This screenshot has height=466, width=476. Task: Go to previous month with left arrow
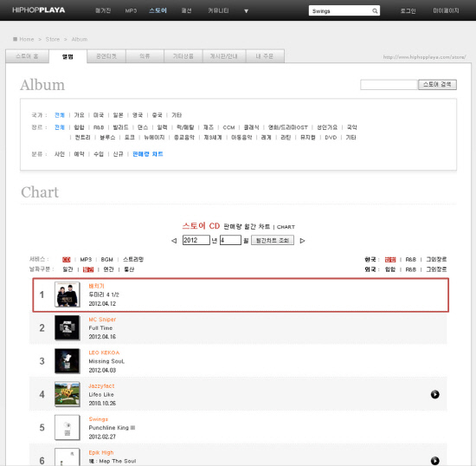[174, 241]
